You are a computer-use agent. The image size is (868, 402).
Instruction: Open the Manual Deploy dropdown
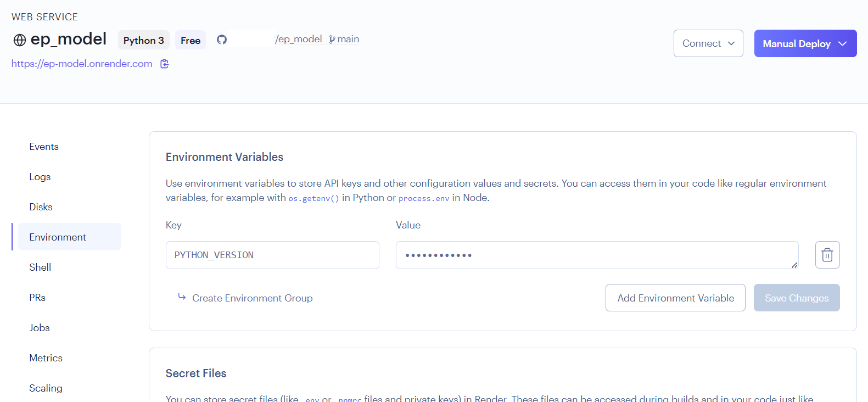tap(805, 43)
